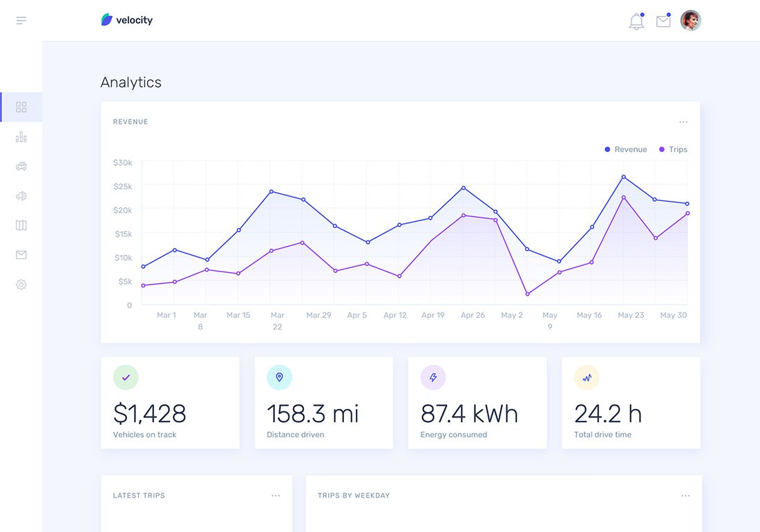Open the mail icon in the header
The height and width of the screenshot is (532, 760).
coord(663,21)
